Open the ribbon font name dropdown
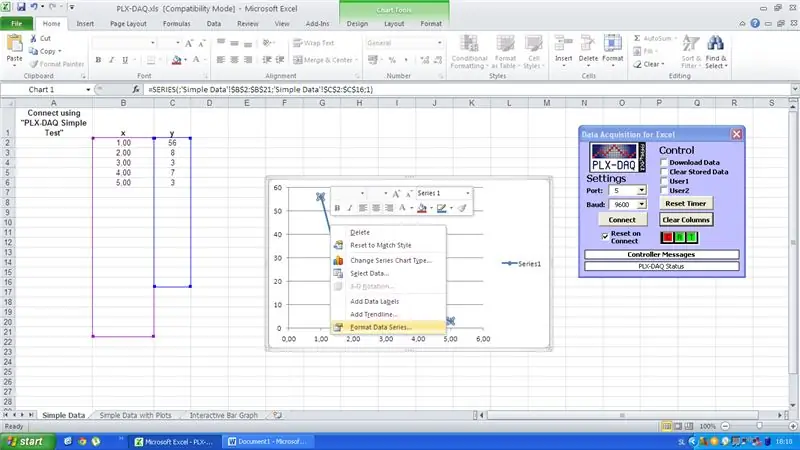The height and width of the screenshot is (450, 800). 153,43
